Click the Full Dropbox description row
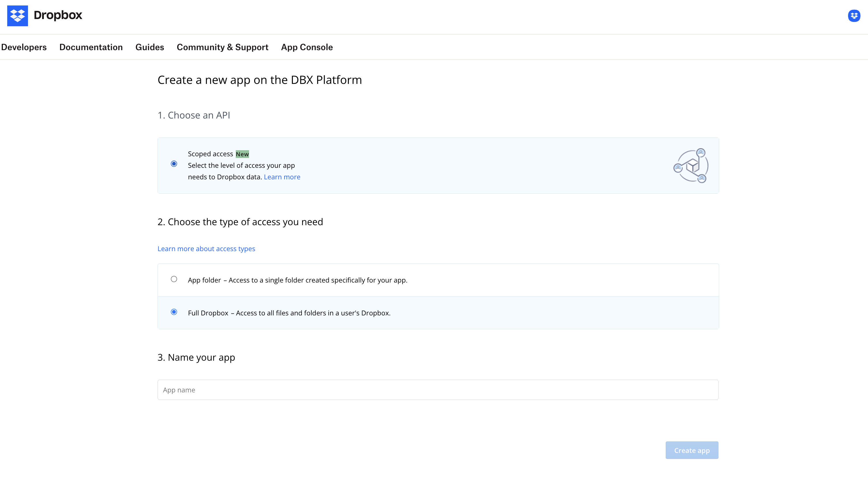Viewport: 868px width, 478px height. tap(289, 313)
